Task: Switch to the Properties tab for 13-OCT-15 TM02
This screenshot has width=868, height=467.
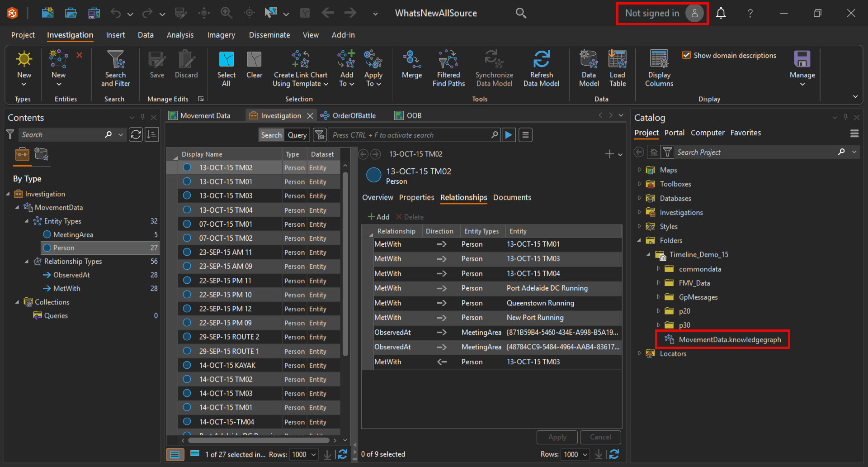Action: point(416,197)
